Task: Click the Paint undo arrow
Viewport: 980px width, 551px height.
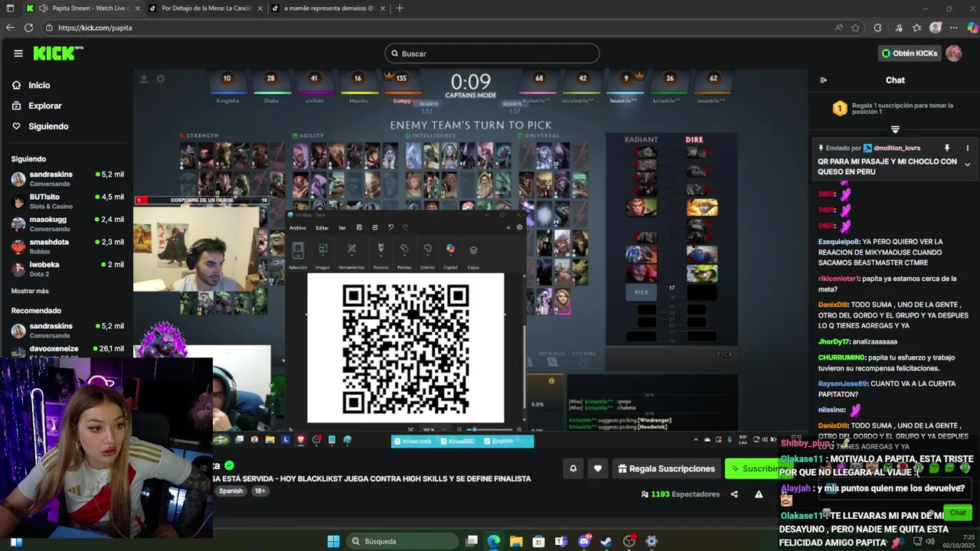Action: click(x=390, y=227)
